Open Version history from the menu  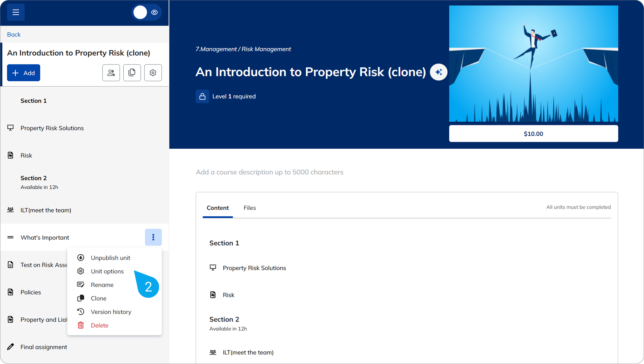coord(111,312)
